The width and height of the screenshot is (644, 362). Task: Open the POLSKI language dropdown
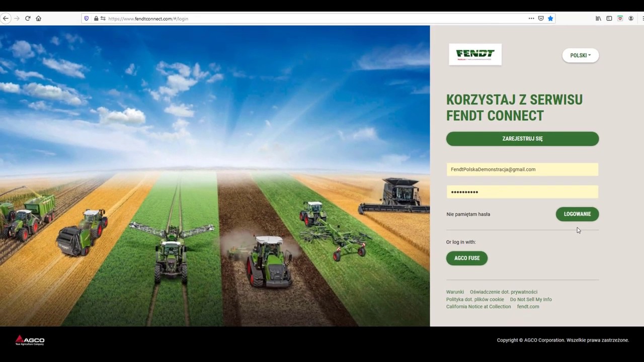(x=581, y=55)
